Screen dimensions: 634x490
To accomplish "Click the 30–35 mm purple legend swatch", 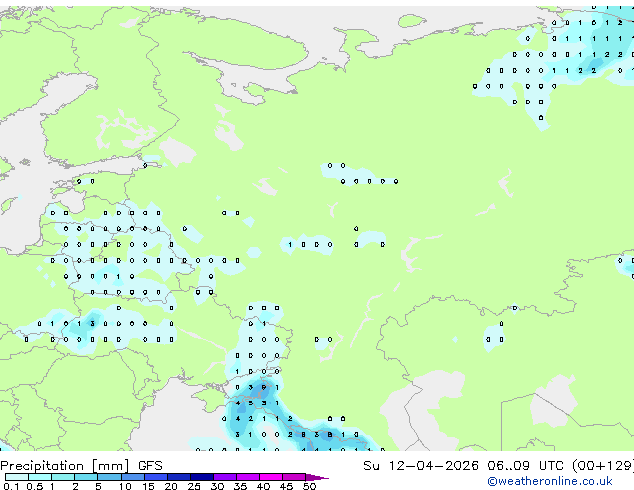I will pyautogui.click(x=224, y=477).
